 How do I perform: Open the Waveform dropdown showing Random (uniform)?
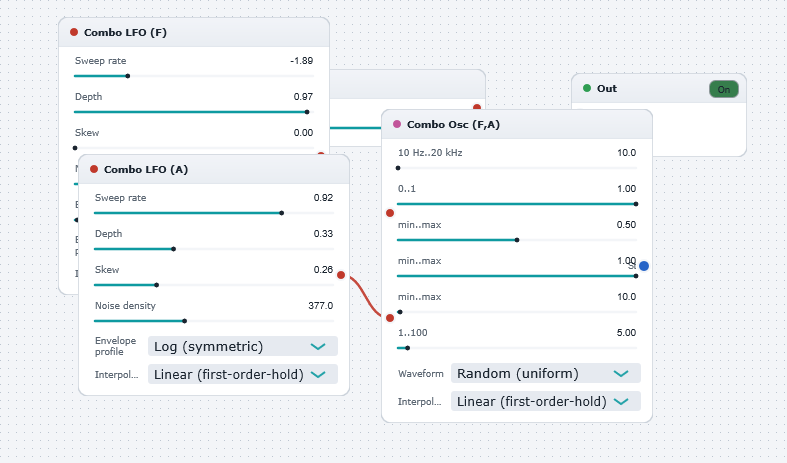point(546,374)
